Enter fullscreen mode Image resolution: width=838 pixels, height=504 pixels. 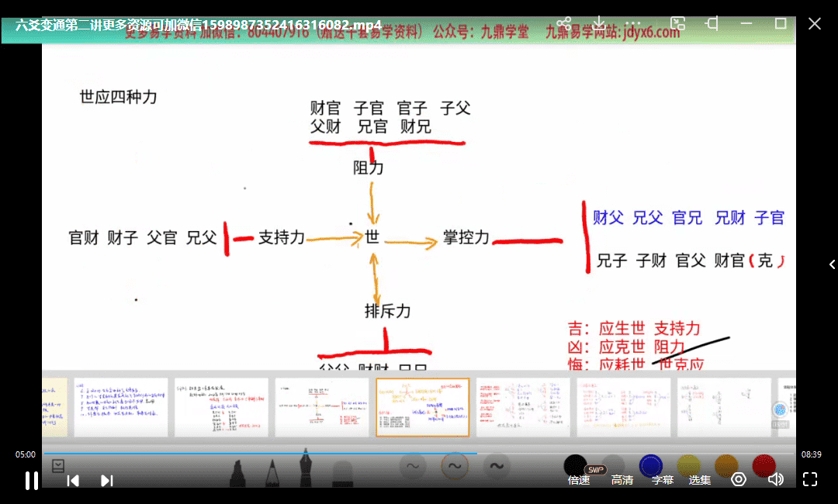point(809,479)
